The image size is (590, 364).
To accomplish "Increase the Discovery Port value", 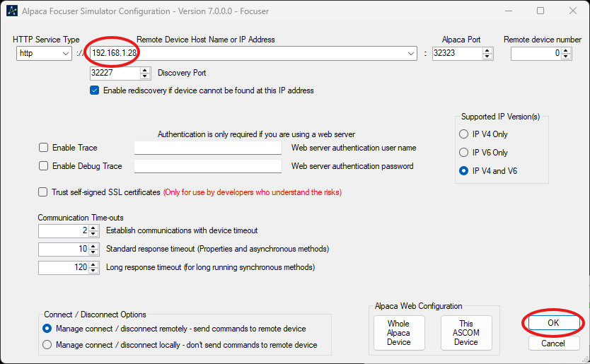I will click(145, 70).
